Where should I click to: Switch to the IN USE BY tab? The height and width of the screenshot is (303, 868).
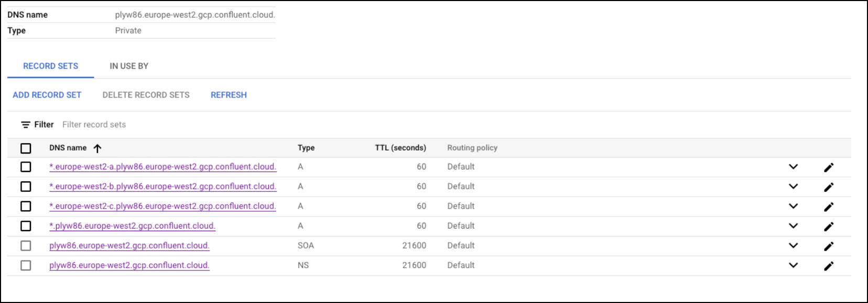128,66
